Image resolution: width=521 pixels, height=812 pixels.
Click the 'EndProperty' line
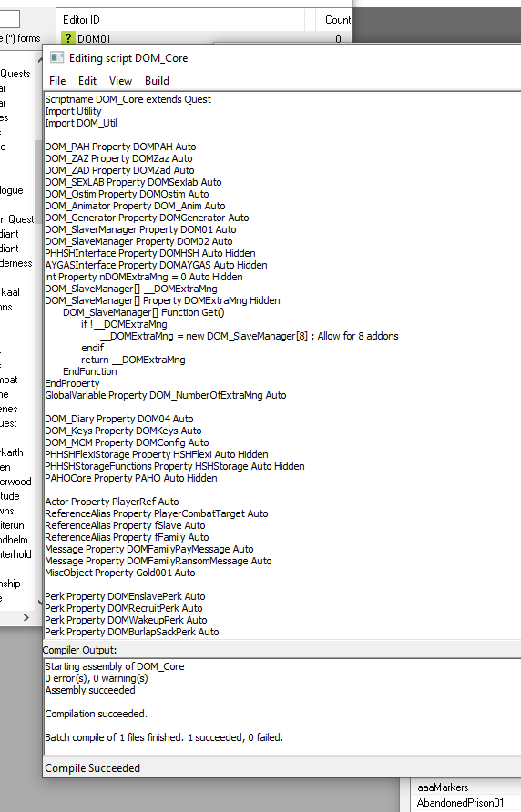[72, 383]
